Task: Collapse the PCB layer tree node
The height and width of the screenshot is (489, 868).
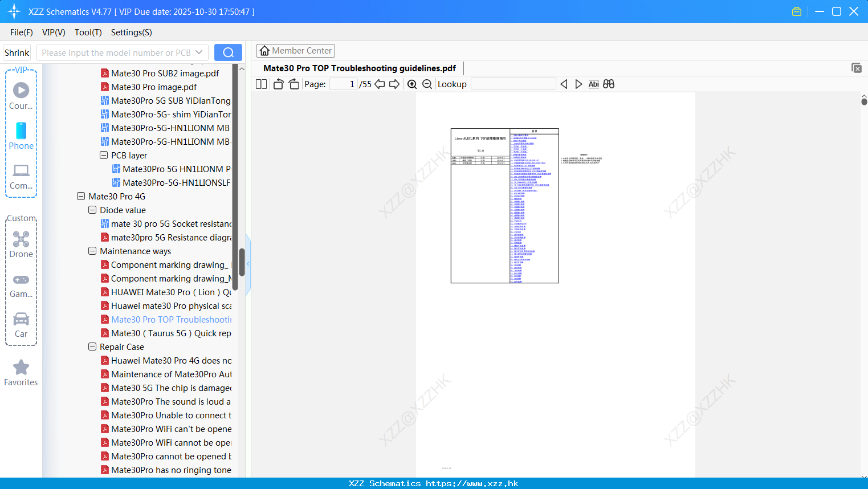Action: click(x=104, y=155)
